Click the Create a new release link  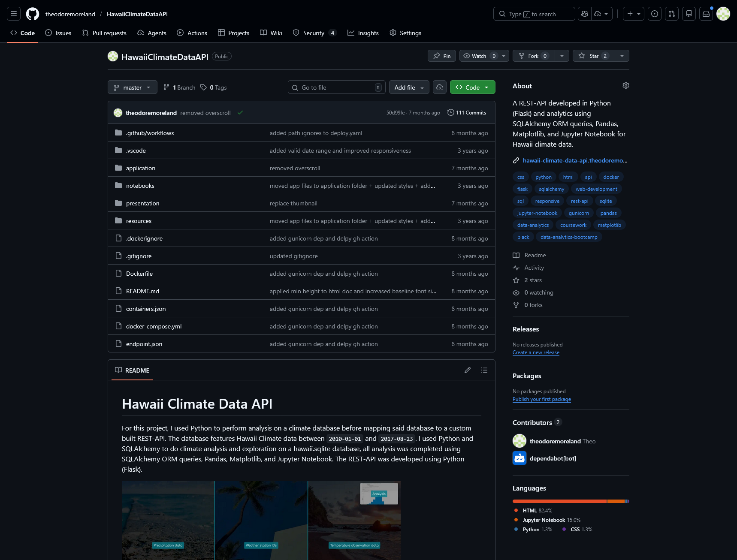pyautogui.click(x=536, y=352)
